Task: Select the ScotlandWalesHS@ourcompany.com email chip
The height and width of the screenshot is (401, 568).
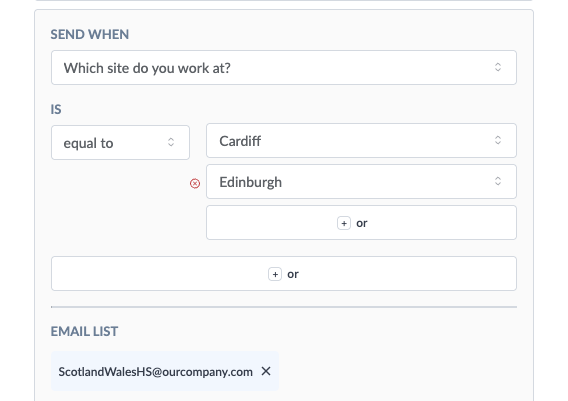Action: point(165,371)
